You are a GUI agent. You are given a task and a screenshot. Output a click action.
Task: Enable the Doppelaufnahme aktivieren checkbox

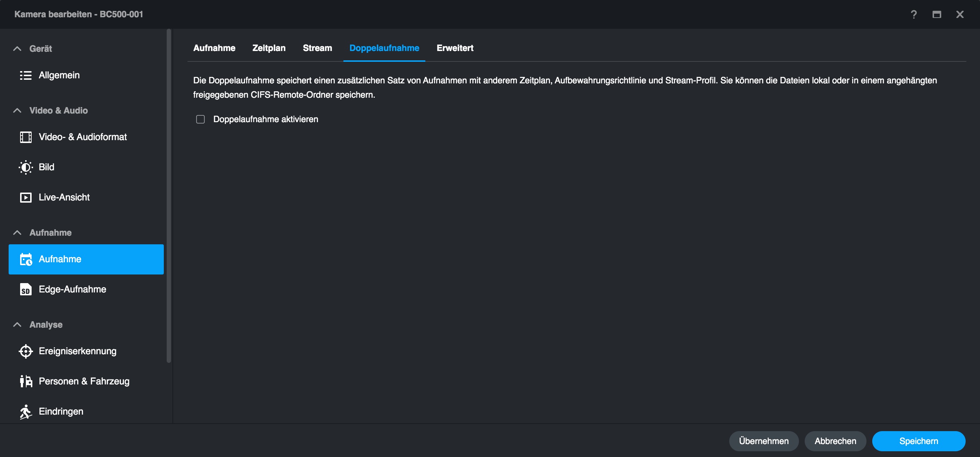200,120
